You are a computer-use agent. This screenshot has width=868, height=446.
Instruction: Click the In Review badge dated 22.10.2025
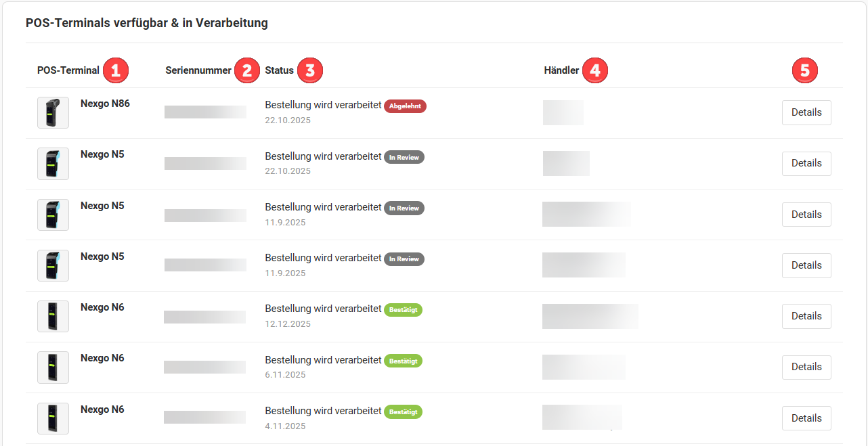(x=404, y=157)
